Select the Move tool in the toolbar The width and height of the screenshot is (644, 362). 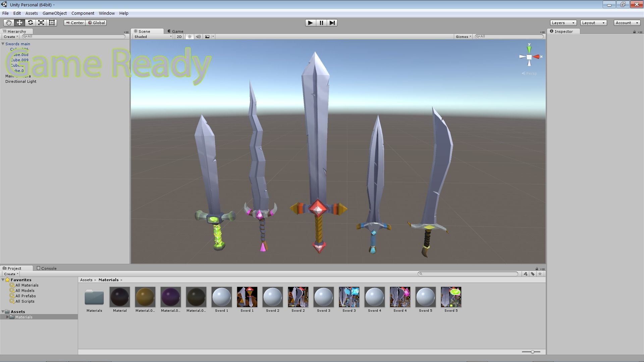click(19, 23)
